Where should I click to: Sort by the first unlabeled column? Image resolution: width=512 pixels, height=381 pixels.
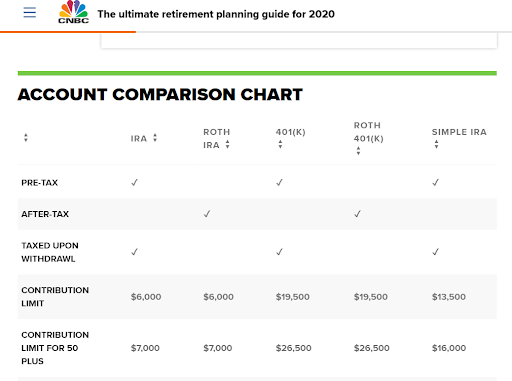(x=26, y=138)
